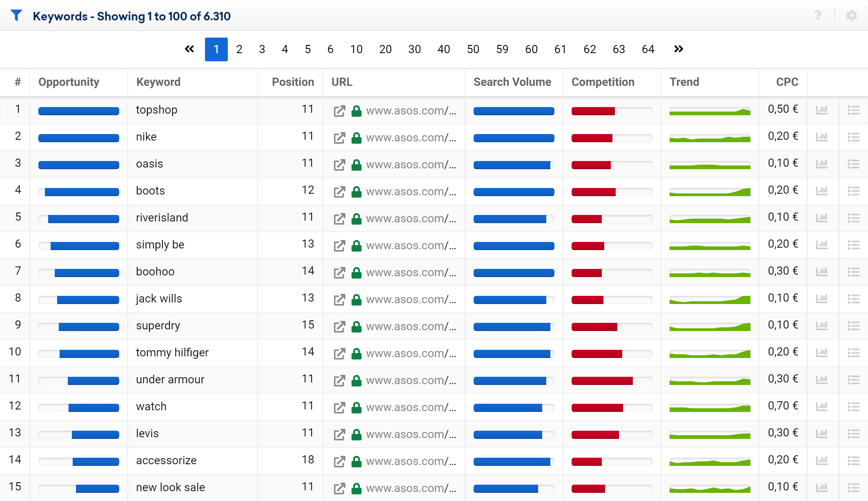The width and height of the screenshot is (868, 501).
Task: Go to page 3
Action: click(x=262, y=49)
